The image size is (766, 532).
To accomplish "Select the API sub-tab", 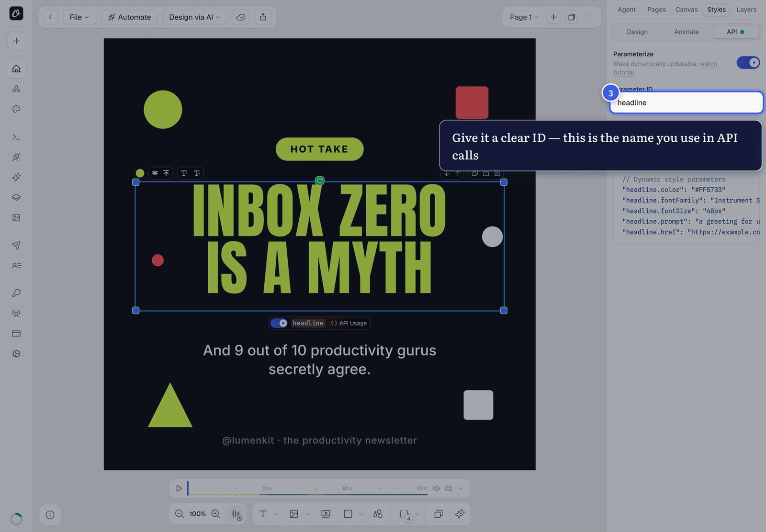I will pos(736,32).
